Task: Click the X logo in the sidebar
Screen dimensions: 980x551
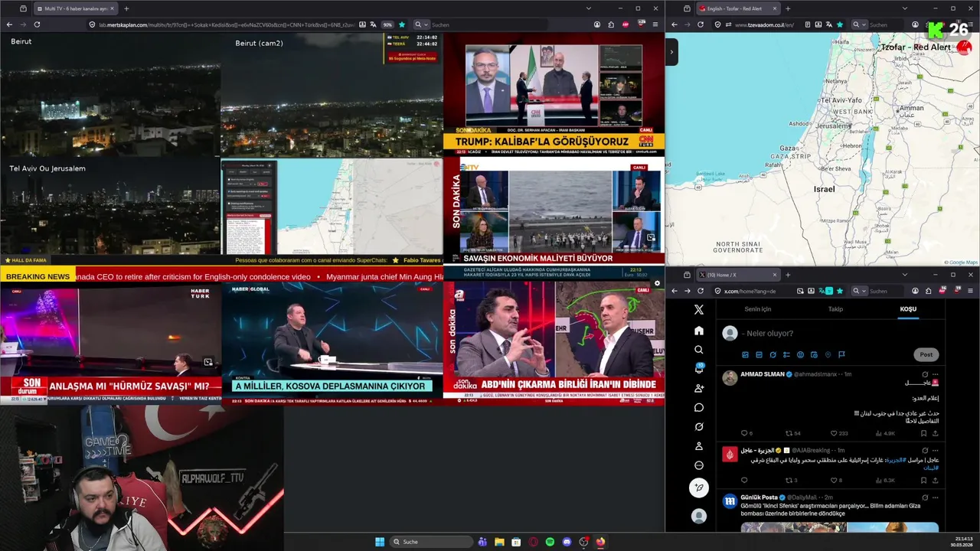Action: (698, 310)
